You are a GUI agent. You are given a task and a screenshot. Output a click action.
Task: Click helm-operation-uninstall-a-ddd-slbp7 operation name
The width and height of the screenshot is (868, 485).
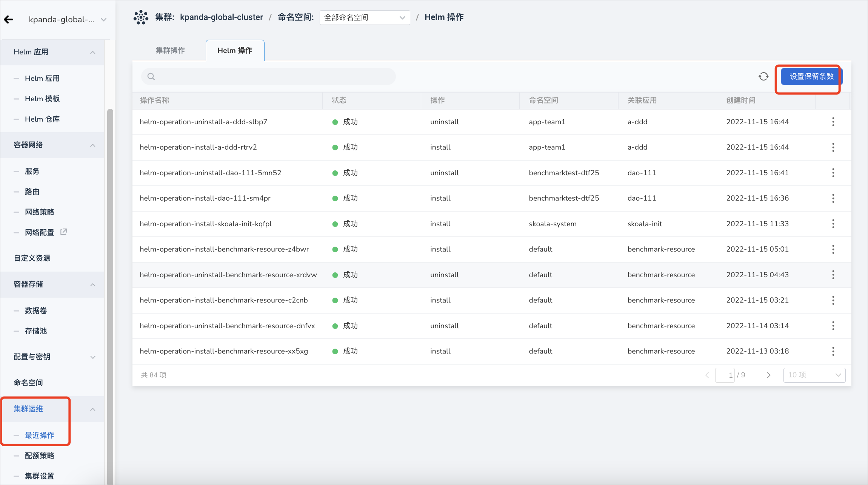(203, 122)
